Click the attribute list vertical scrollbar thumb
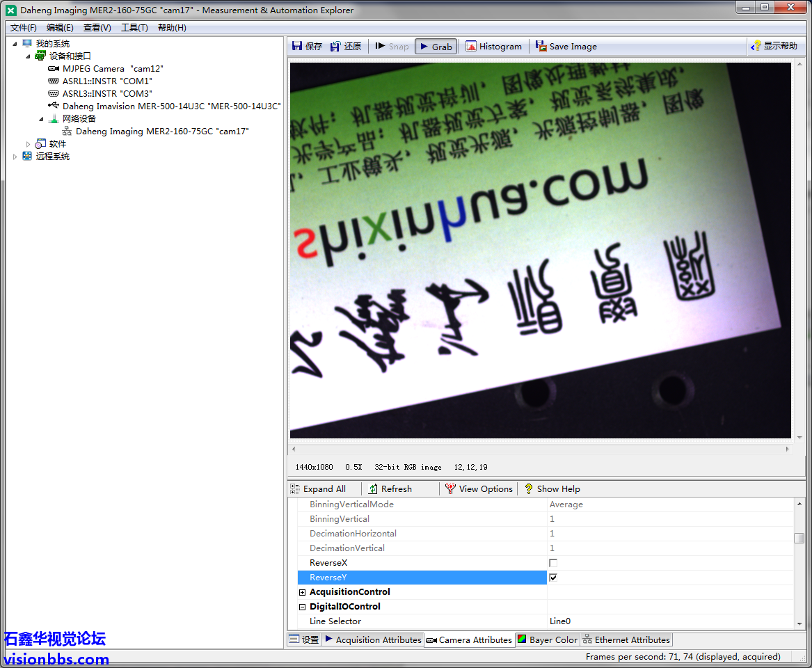Screen dimensions: 812x668 [x=799, y=538]
